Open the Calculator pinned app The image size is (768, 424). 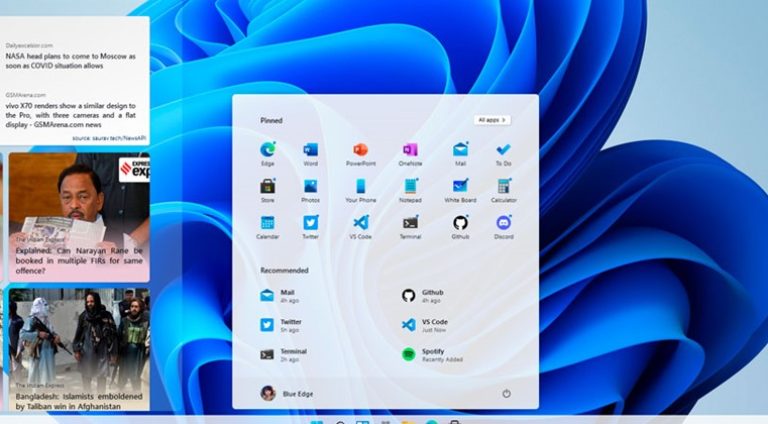504,190
